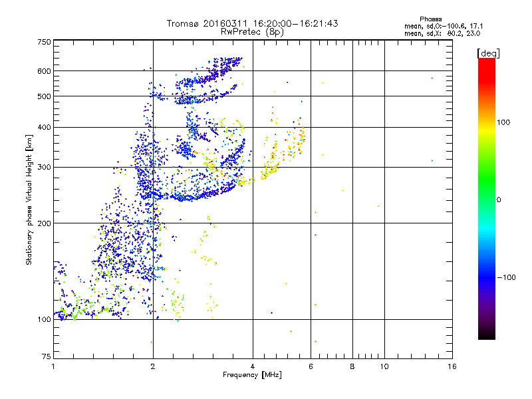Click the y-axis tick label '200'

[44, 223]
